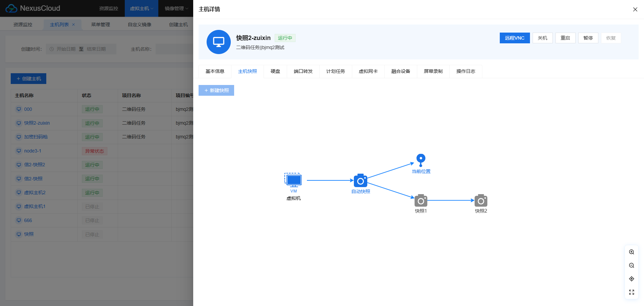The height and width of the screenshot is (306, 644).
Task: Open the 操作日志 tab
Action: click(466, 71)
